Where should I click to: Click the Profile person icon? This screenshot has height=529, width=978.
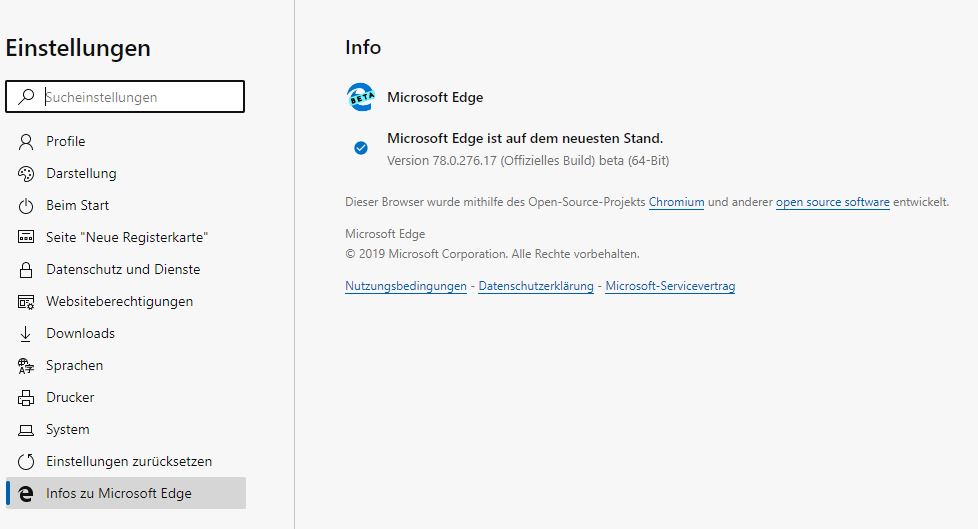coord(26,142)
